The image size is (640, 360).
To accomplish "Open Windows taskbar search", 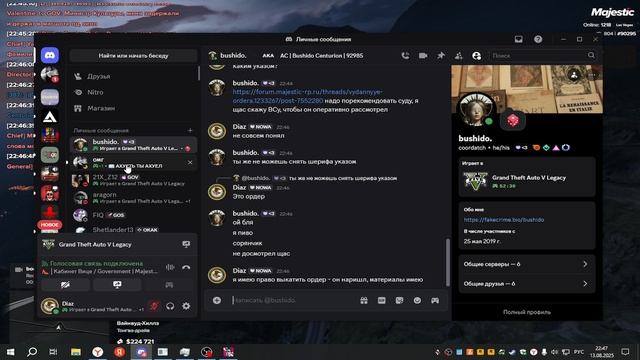I will point(32,352).
